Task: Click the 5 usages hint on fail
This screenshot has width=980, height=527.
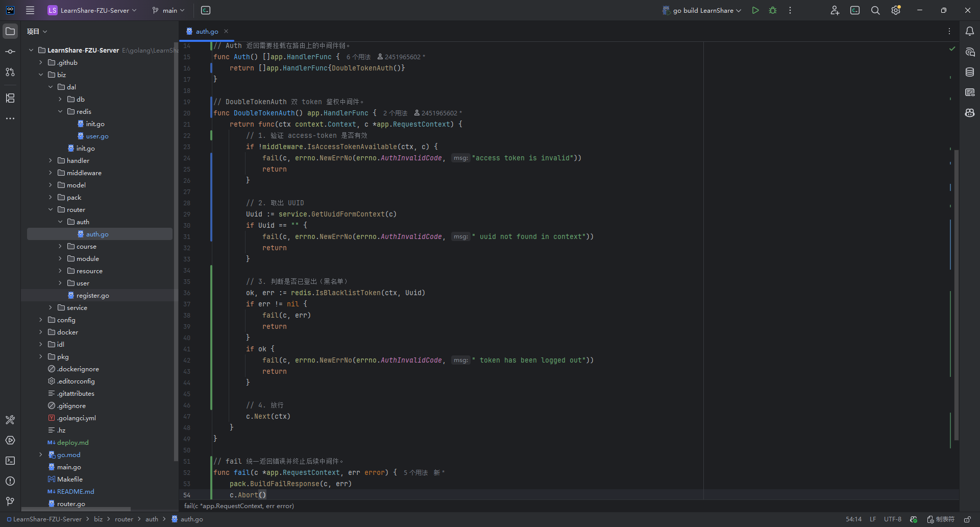Action: tap(415, 472)
